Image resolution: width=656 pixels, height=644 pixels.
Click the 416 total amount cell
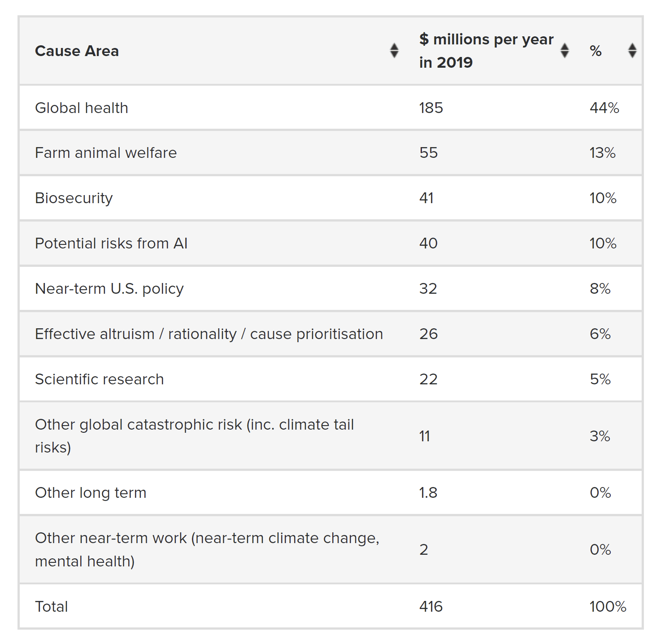pyautogui.click(x=431, y=606)
